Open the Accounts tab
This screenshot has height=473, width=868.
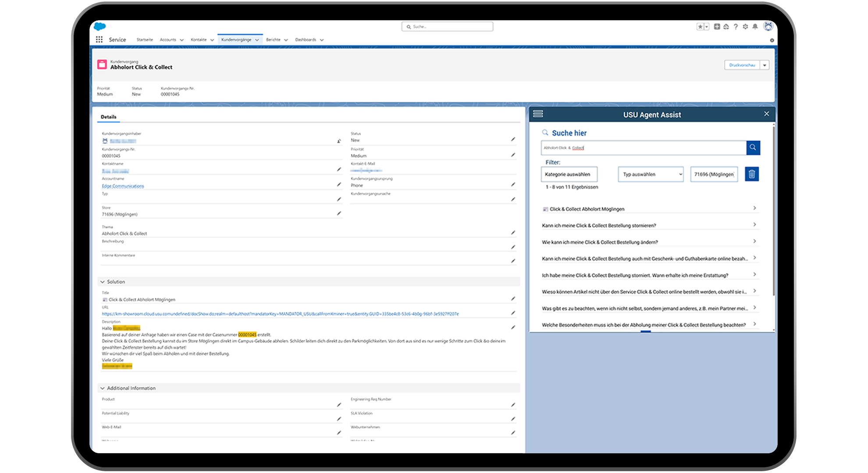(x=168, y=40)
